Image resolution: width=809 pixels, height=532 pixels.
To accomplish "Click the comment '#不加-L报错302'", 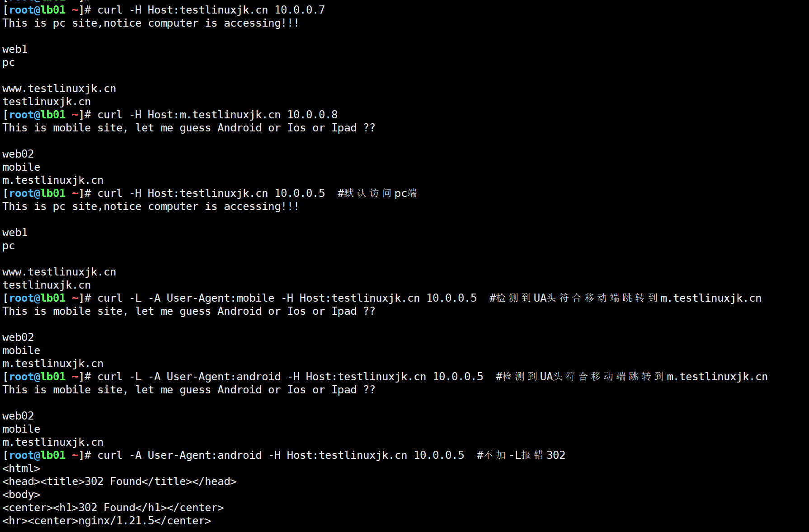I will (521, 455).
